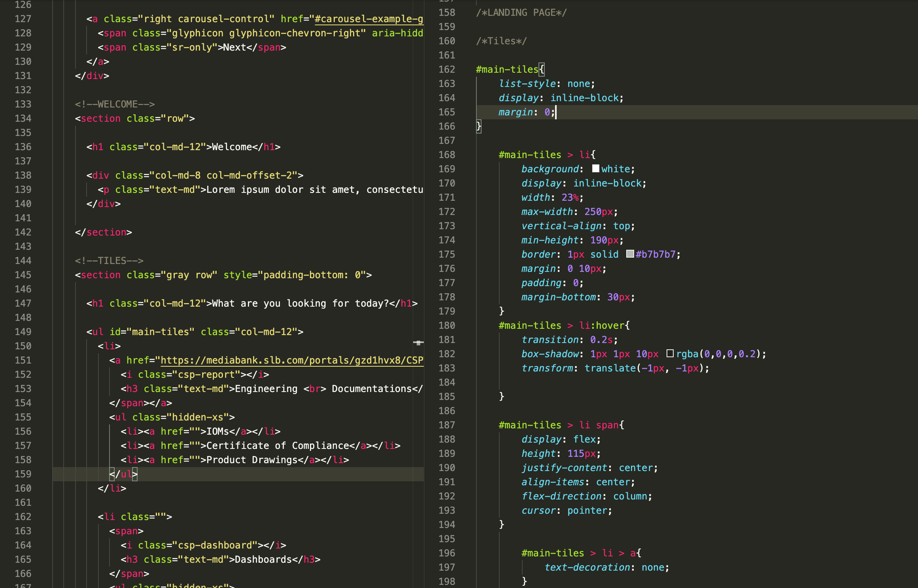Click the vertical-align: top declaration
Image resolution: width=918 pixels, height=588 pixels.
(578, 226)
